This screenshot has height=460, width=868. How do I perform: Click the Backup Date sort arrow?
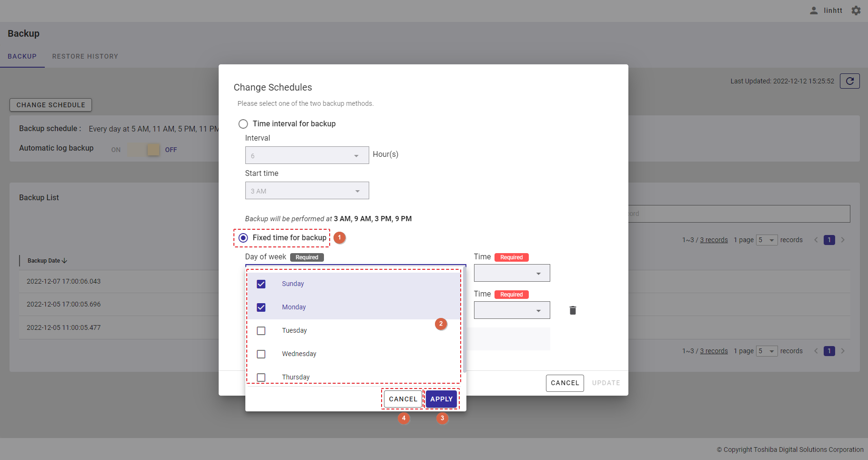pyautogui.click(x=65, y=261)
